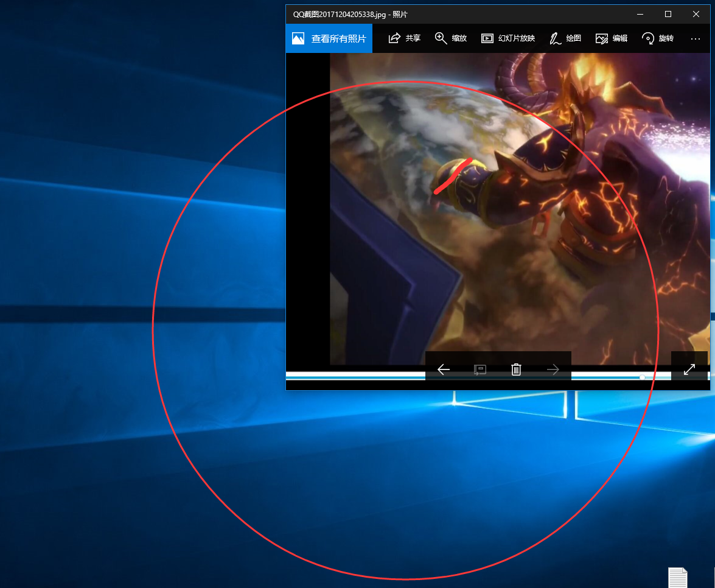Click the title text QQ截图20171204205338.jpg - 照片
This screenshot has width=715, height=588.
point(350,15)
